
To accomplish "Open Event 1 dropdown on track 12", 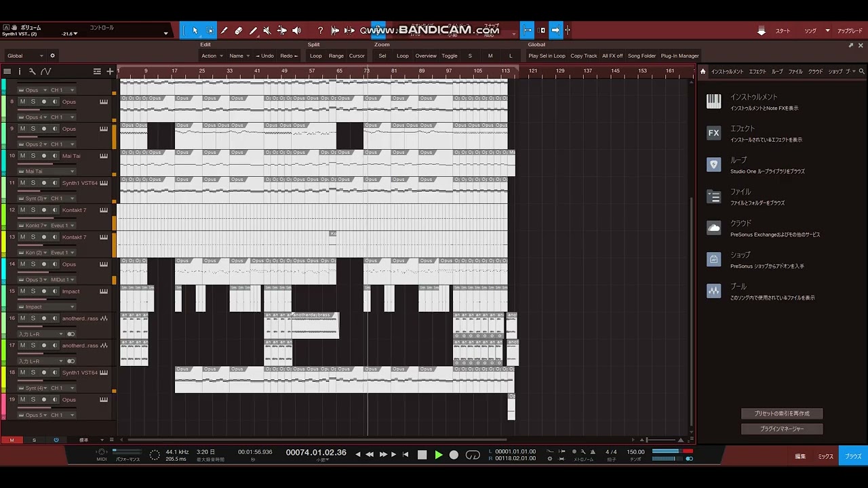I will [x=62, y=226].
